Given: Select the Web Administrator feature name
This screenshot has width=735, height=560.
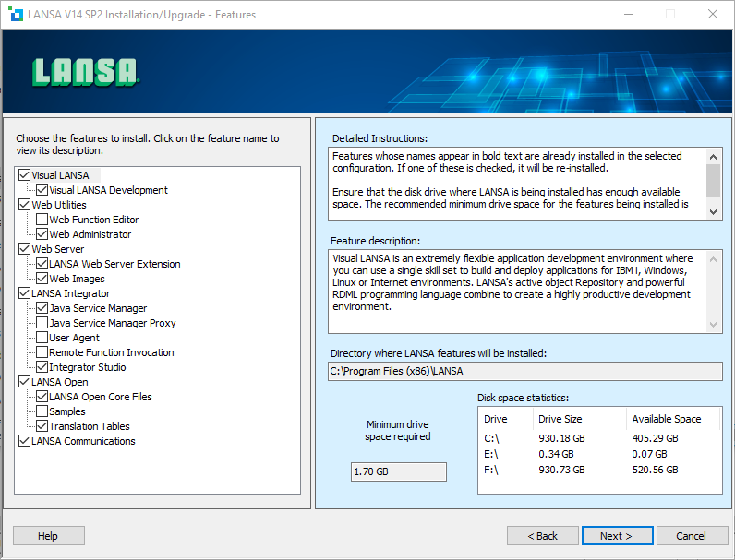Looking at the screenshot, I should point(90,234).
